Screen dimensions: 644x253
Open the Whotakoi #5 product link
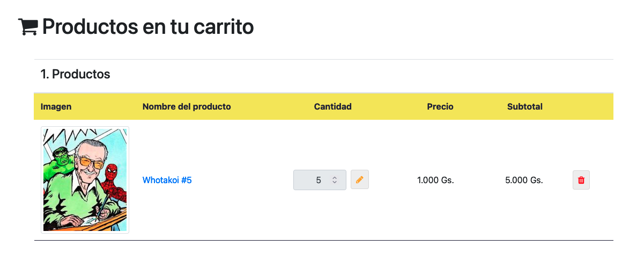coord(167,180)
